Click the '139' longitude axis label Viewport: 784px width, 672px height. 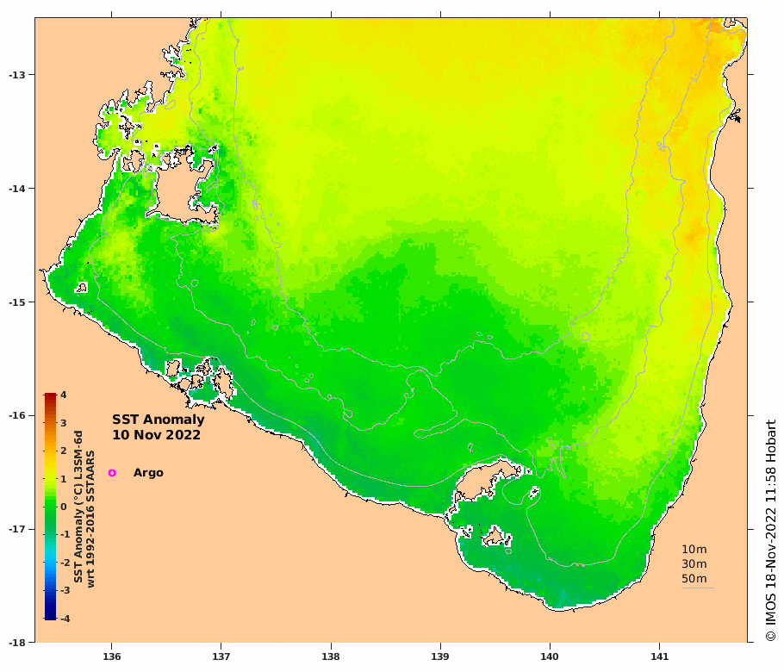[x=440, y=656]
